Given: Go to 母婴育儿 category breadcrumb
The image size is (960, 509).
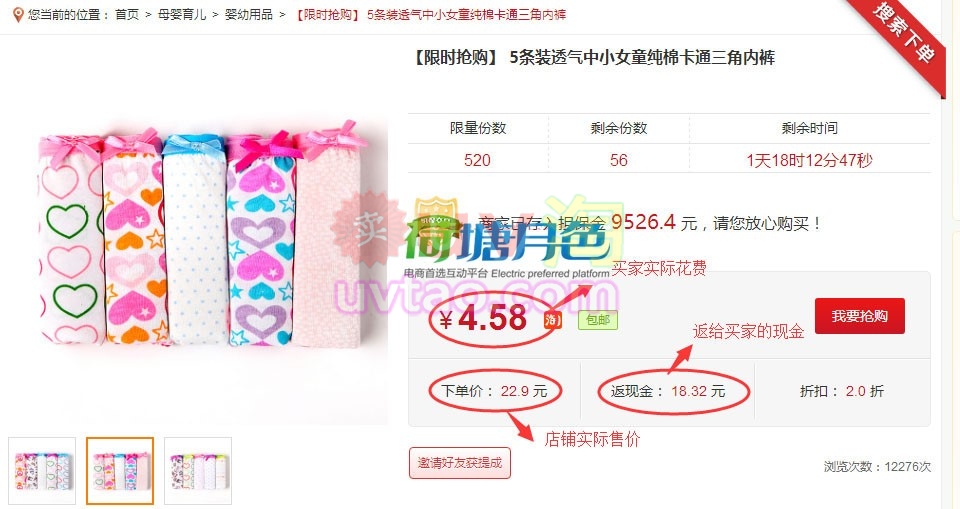Looking at the screenshot, I should (182, 15).
